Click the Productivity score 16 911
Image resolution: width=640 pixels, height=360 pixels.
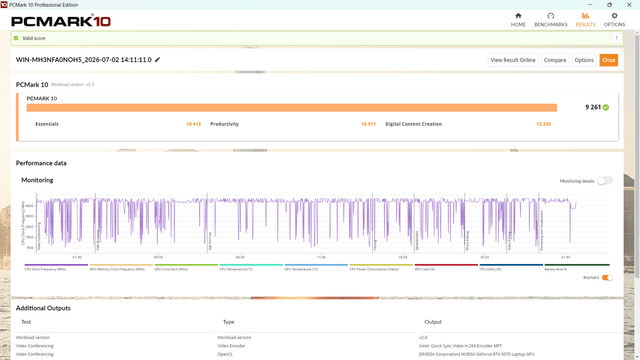click(x=368, y=124)
